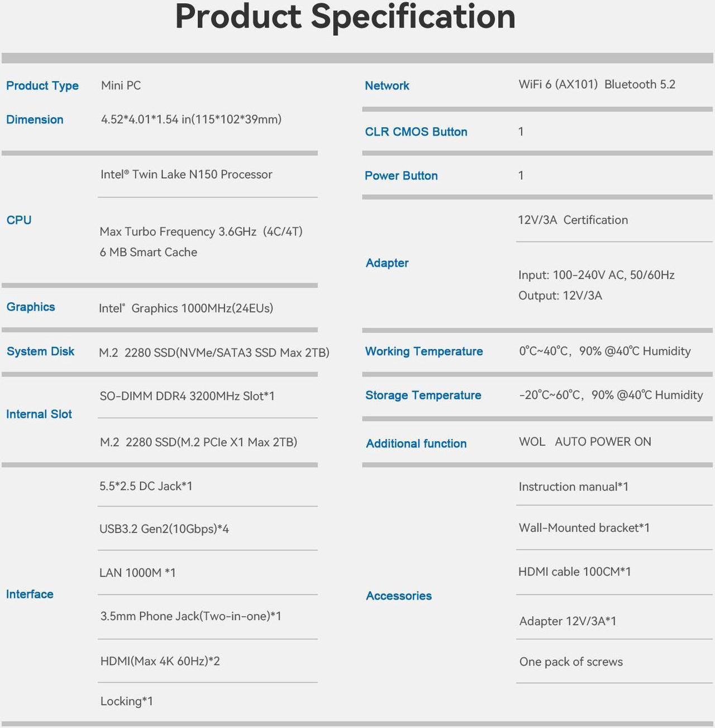Click the System Disk label
The height and width of the screenshot is (728, 715).
pyautogui.click(x=40, y=351)
